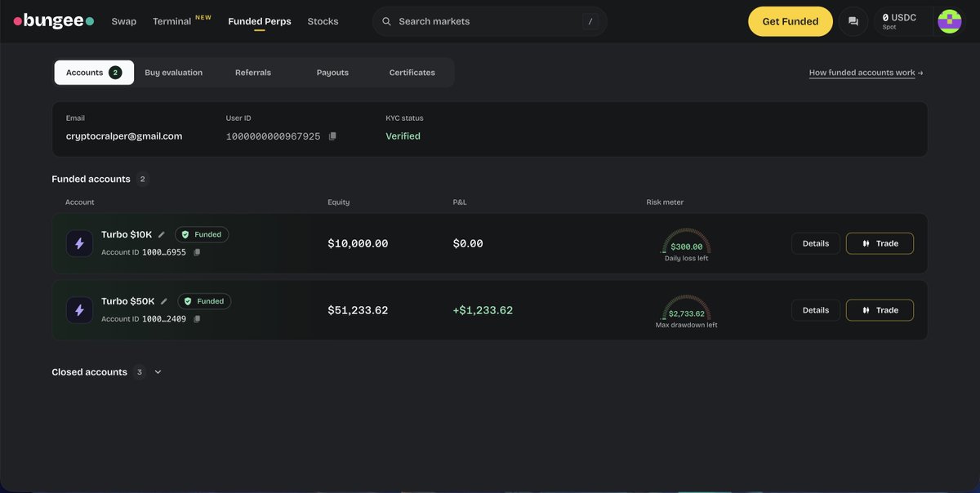980x493 pixels.
Task: Click the Search markets field
Action: 489,21
